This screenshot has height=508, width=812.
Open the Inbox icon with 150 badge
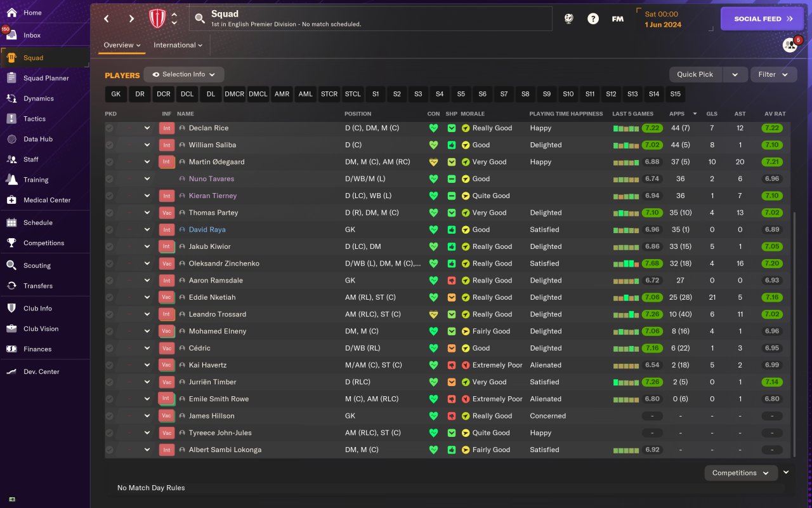pos(11,35)
